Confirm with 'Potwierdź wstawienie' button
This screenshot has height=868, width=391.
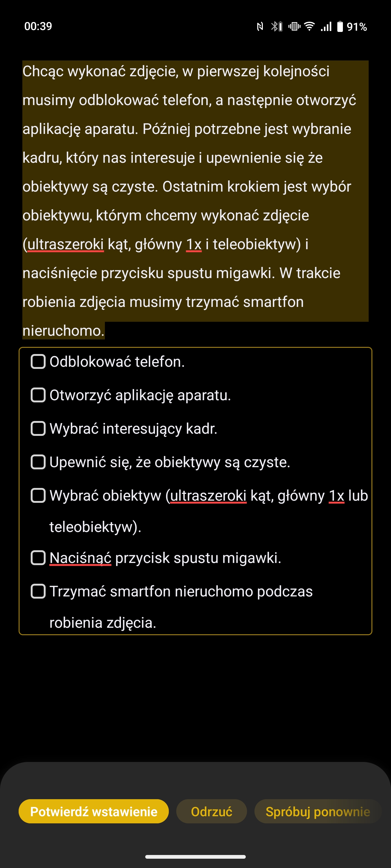(94, 811)
